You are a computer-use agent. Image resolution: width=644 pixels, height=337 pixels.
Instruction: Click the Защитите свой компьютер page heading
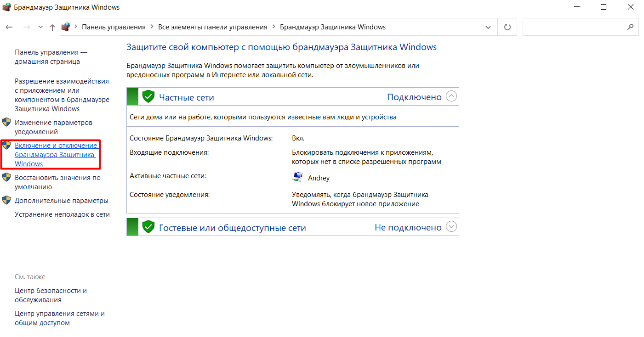(281, 47)
